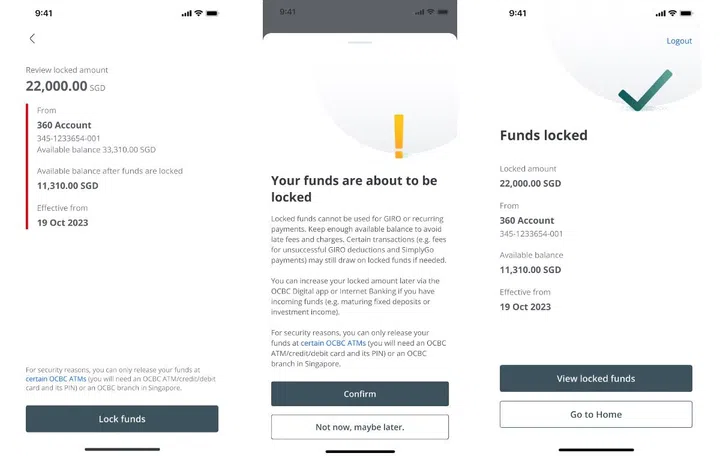Image resolution: width=720 pixels, height=456 pixels.
Task: Tap cellular signal icon on review screen
Action: pyautogui.click(x=186, y=13)
